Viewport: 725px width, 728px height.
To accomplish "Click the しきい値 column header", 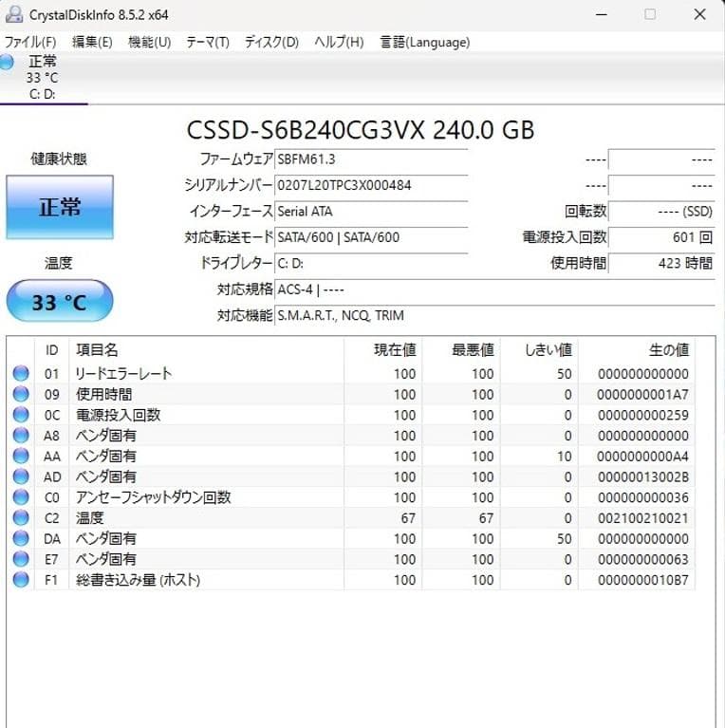I will click(539, 350).
